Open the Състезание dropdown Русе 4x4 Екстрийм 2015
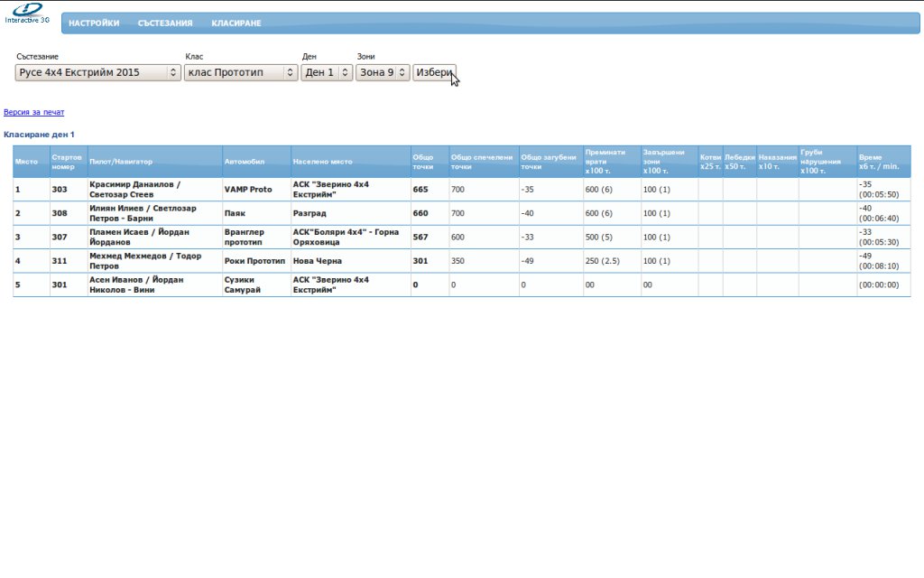 click(x=97, y=72)
